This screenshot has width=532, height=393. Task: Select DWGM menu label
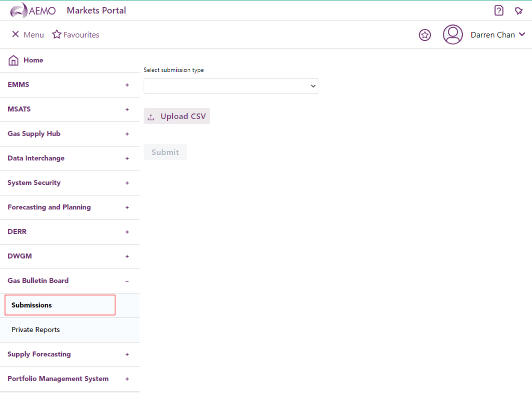coord(20,256)
